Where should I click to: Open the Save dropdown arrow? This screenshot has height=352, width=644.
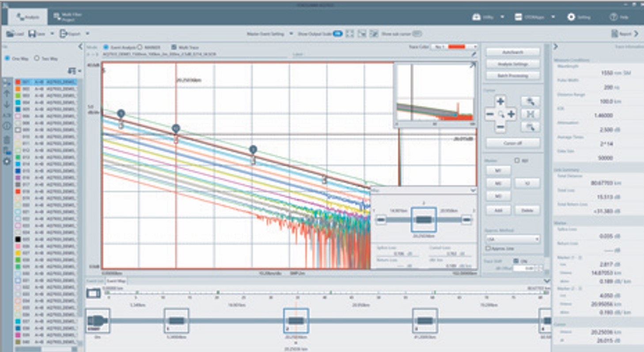pyautogui.click(x=52, y=34)
